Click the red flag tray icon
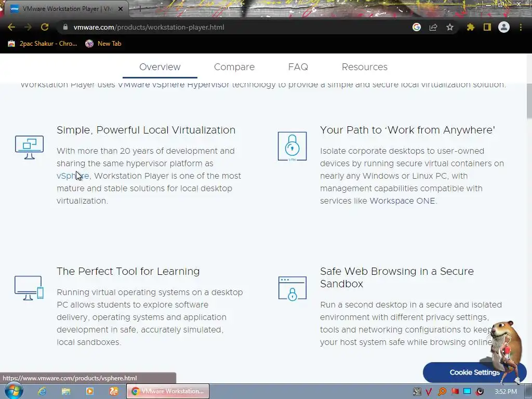The height and width of the screenshot is (399, 532). tap(455, 392)
